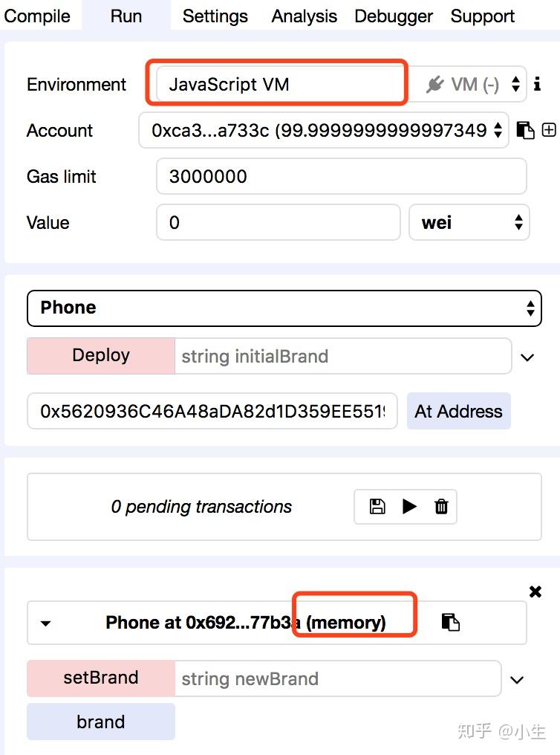
Task: Save pending transactions with floppy icon
Action: 377,507
